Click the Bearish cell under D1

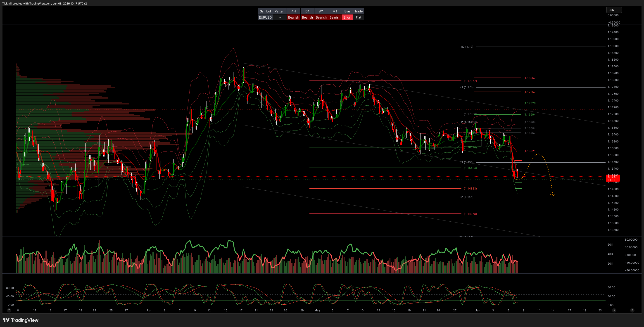[x=307, y=17]
